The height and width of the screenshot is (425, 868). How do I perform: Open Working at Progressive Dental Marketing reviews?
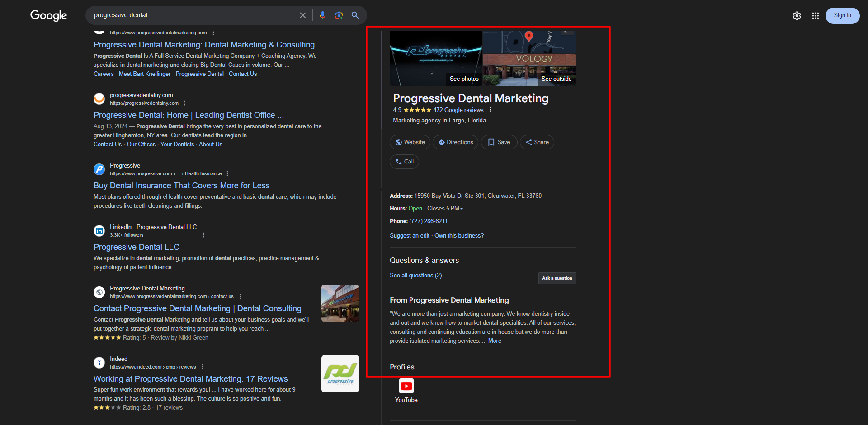click(x=190, y=379)
